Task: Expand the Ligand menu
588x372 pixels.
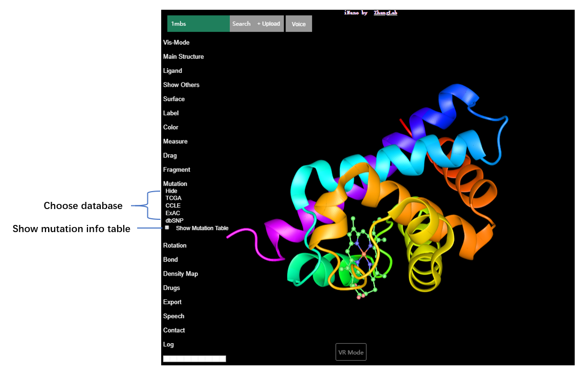Action: tap(172, 71)
